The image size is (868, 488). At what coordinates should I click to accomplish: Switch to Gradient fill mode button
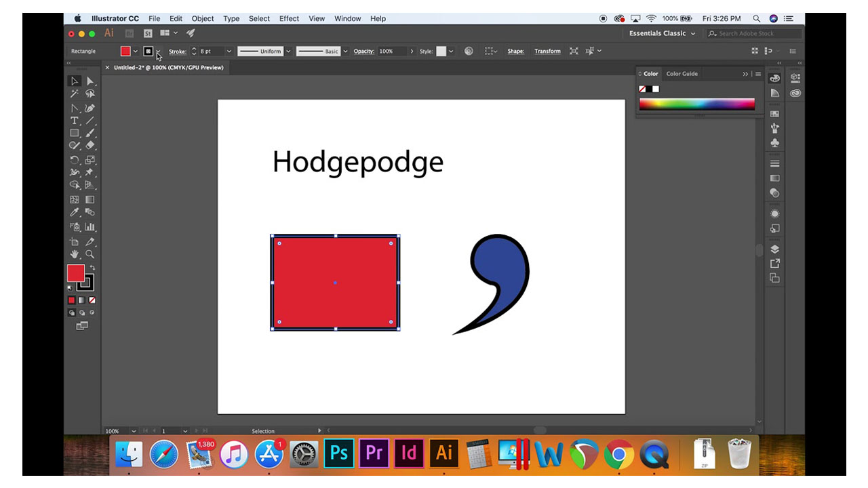81,300
